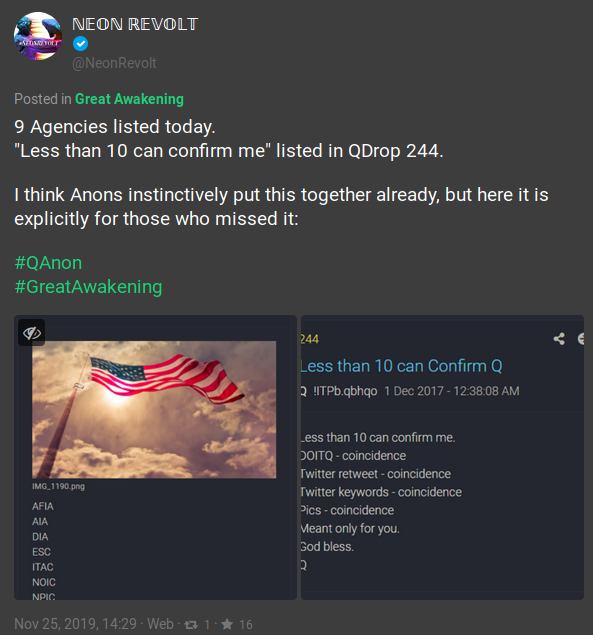Open the #QAnon hashtag
The image size is (593, 635).
click(x=48, y=263)
